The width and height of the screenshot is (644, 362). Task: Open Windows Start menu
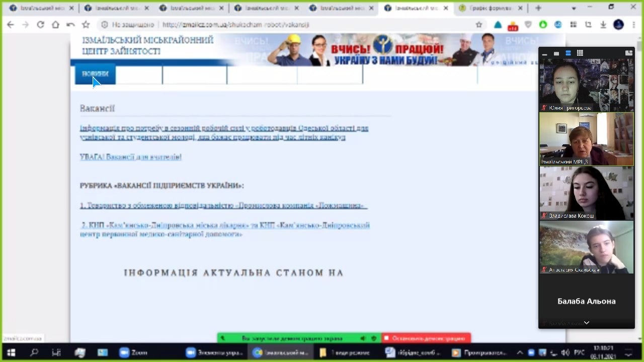point(11,352)
